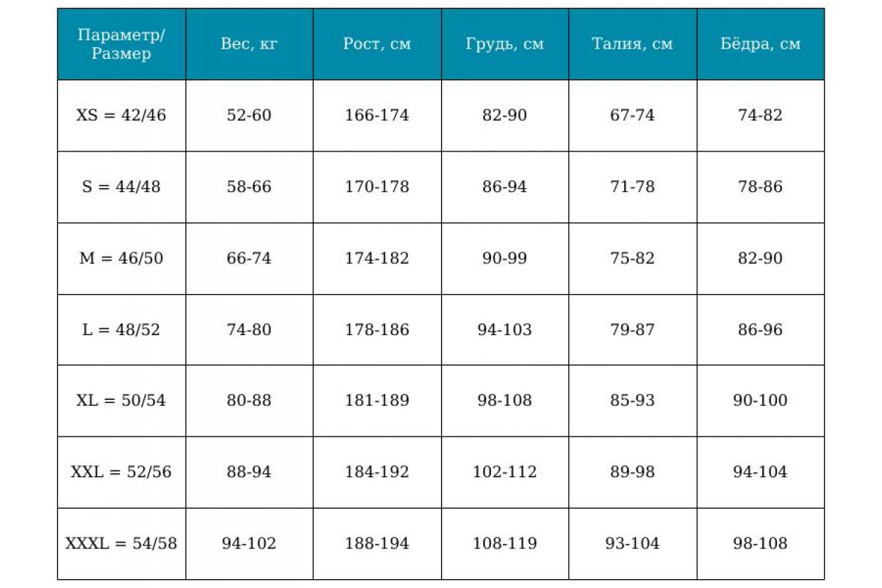Click the "XXXL = 54/58" size label
This screenshot has height=588, width=882.
click(121, 543)
